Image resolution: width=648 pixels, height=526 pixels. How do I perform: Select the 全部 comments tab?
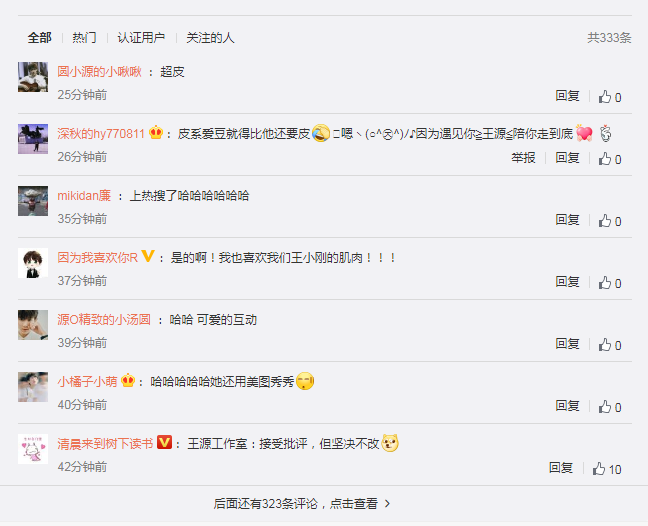(40, 38)
